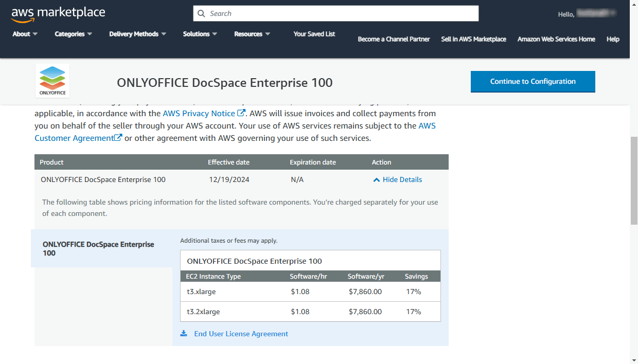Open Become a Channel Partner

tap(394, 39)
